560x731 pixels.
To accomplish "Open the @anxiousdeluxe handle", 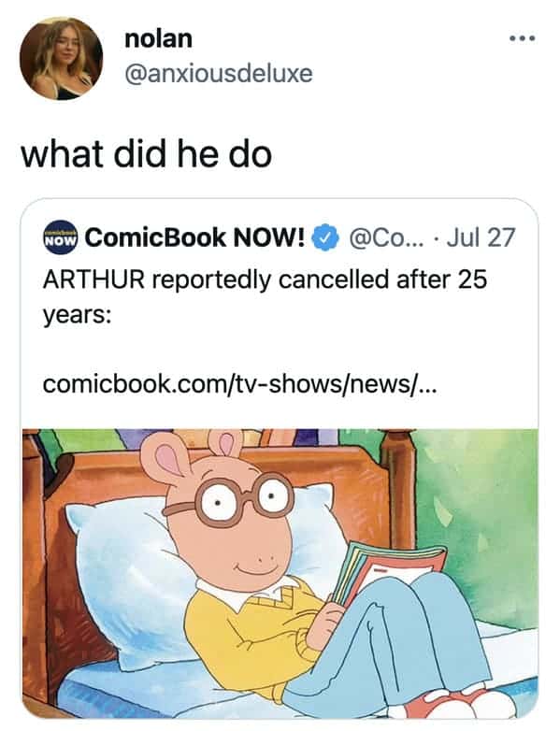I will [x=218, y=74].
